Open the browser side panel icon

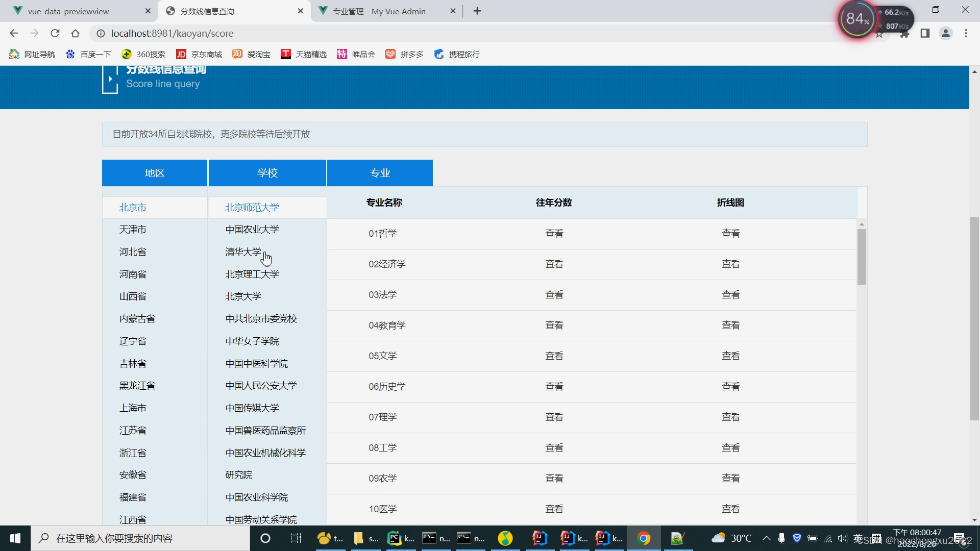(925, 33)
